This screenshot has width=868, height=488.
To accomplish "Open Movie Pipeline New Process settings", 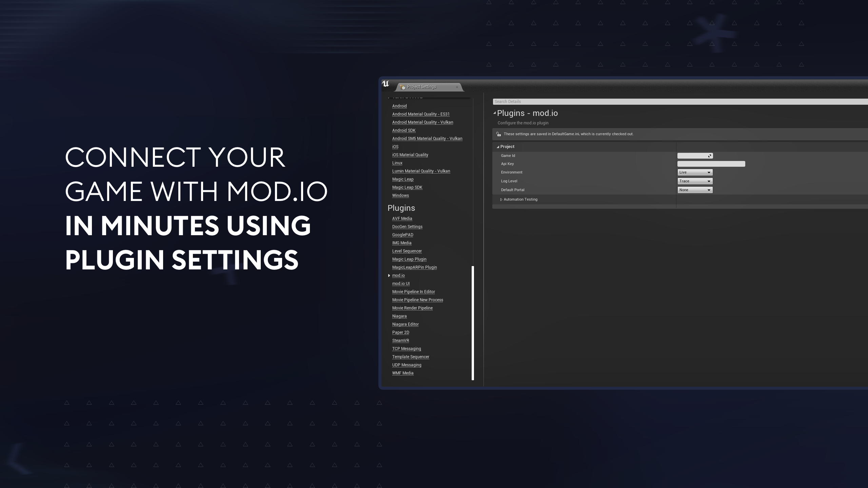I will (x=418, y=300).
